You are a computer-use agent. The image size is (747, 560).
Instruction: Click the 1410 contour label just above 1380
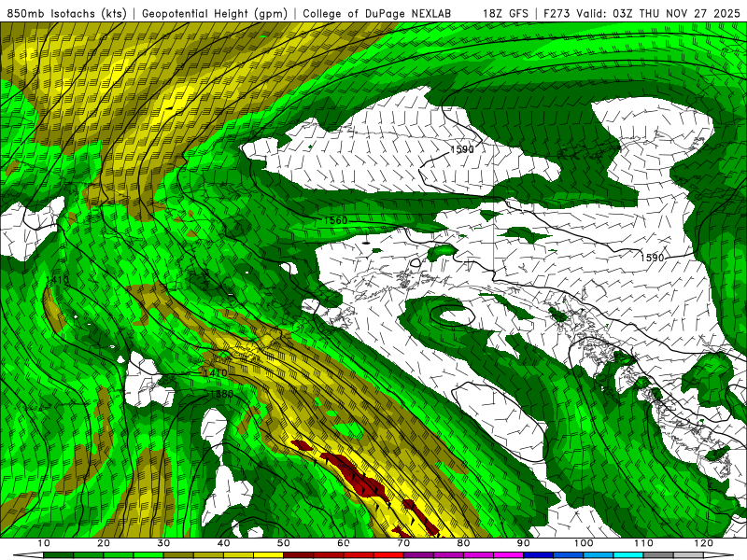click(x=216, y=372)
